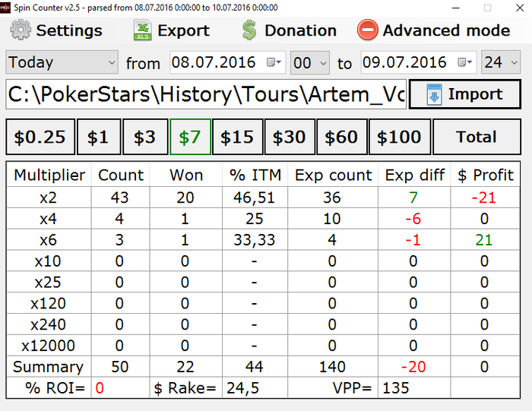Click the Import button's download arrow icon

[434, 94]
